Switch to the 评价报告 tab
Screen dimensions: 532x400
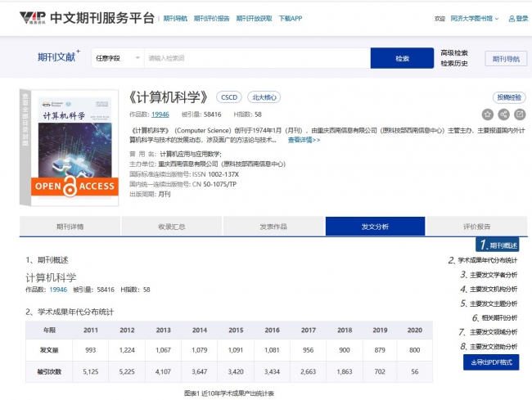click(x=476, y=227)
